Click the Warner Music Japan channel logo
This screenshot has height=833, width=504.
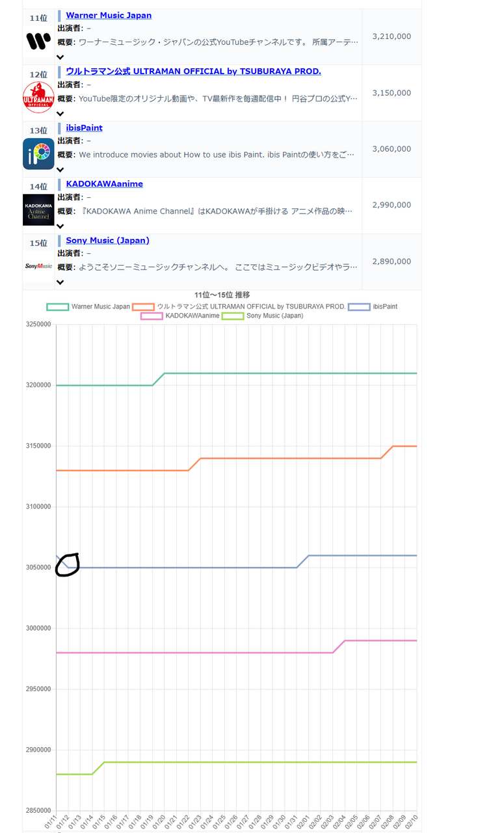38,42
